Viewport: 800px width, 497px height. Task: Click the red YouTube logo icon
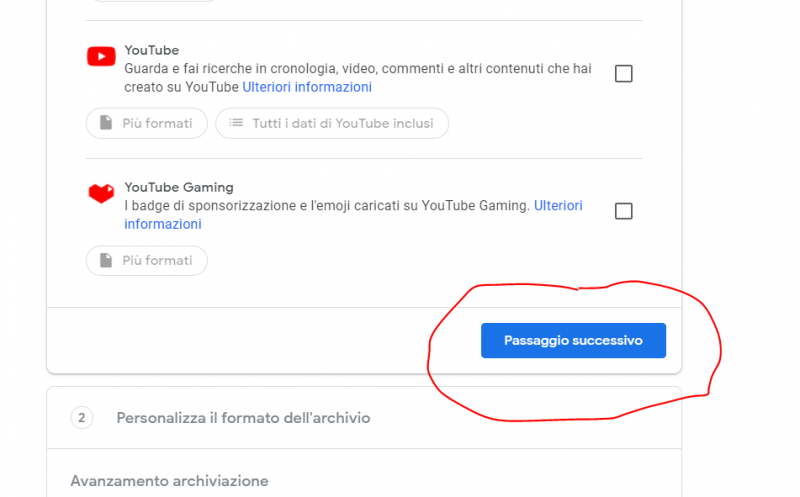[x=101, y=56]
